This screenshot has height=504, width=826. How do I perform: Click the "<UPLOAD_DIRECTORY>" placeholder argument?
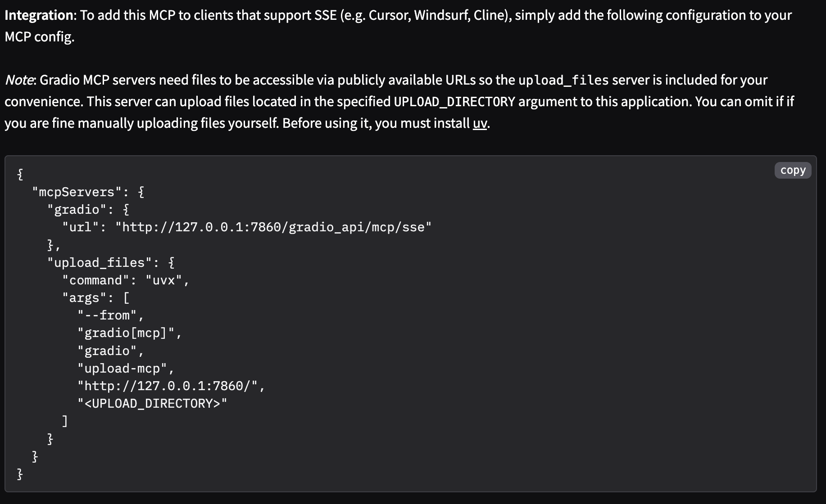pyautogui.click(x=152, y=403)
